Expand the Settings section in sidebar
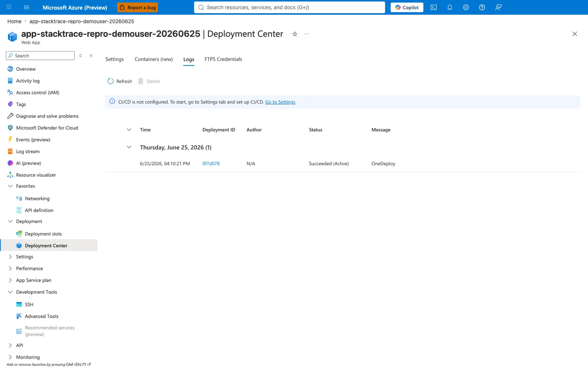This screenshot has height=368, width=588. [x=10, y=257]
